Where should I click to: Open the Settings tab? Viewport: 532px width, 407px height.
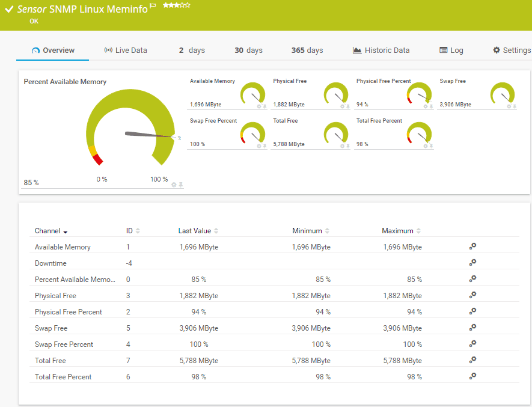512,50
